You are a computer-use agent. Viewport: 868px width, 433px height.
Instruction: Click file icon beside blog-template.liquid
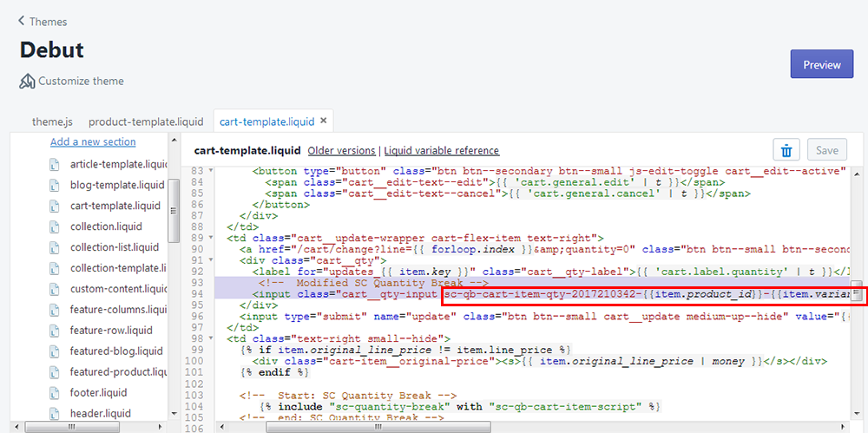pyautogui.click(x=56, y=185)
